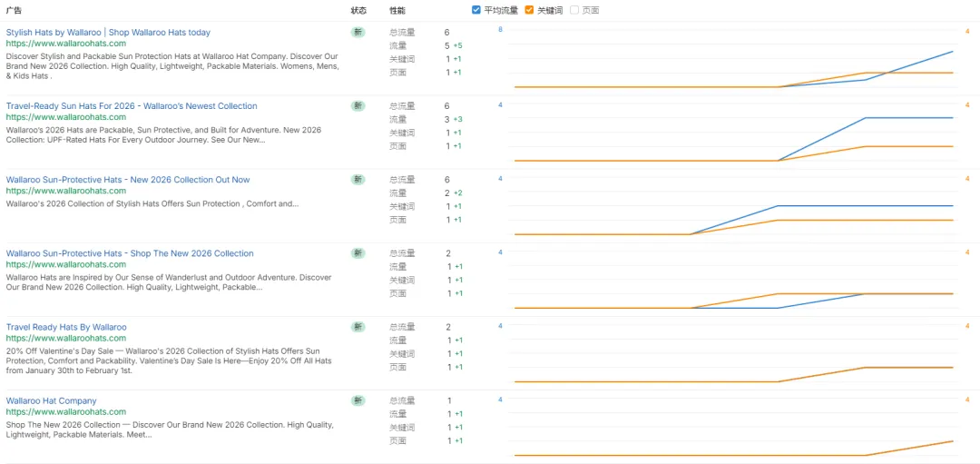Visit the green URL under Stylish Hats ad
980x464 pixels.
coord(66,44)
